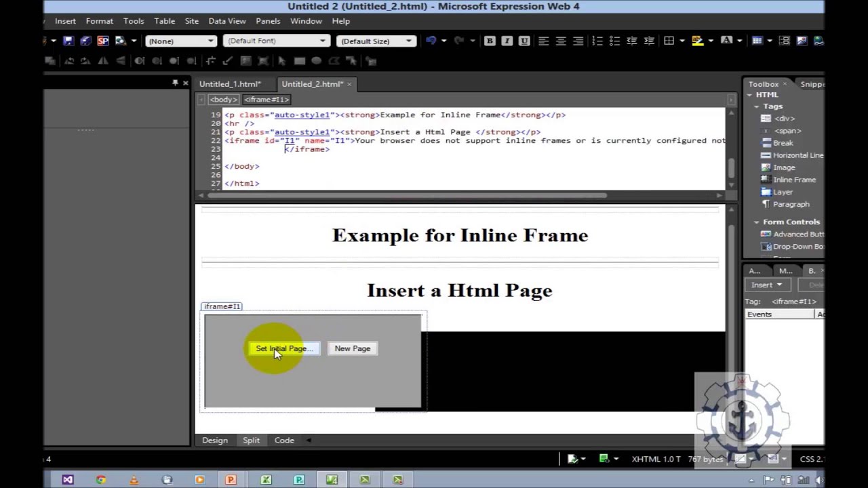
Task: Align text right in toolbar
Action: tap(578, 41)
